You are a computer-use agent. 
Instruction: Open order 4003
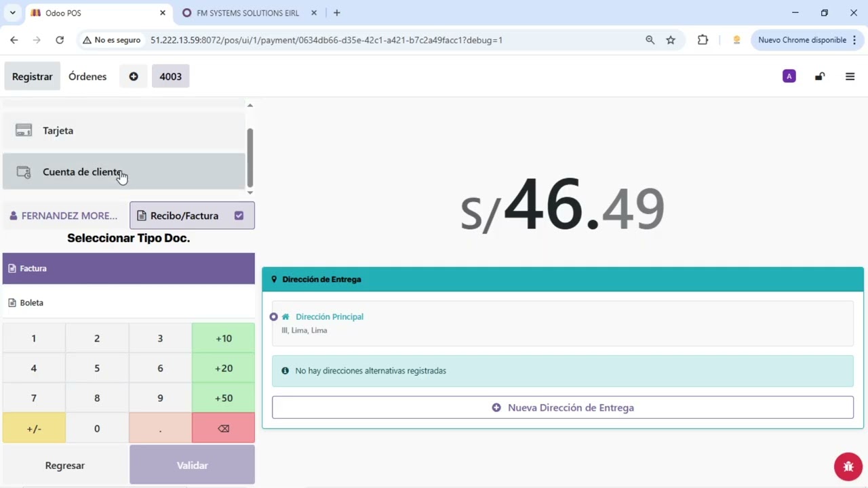(x=170, y=77)
